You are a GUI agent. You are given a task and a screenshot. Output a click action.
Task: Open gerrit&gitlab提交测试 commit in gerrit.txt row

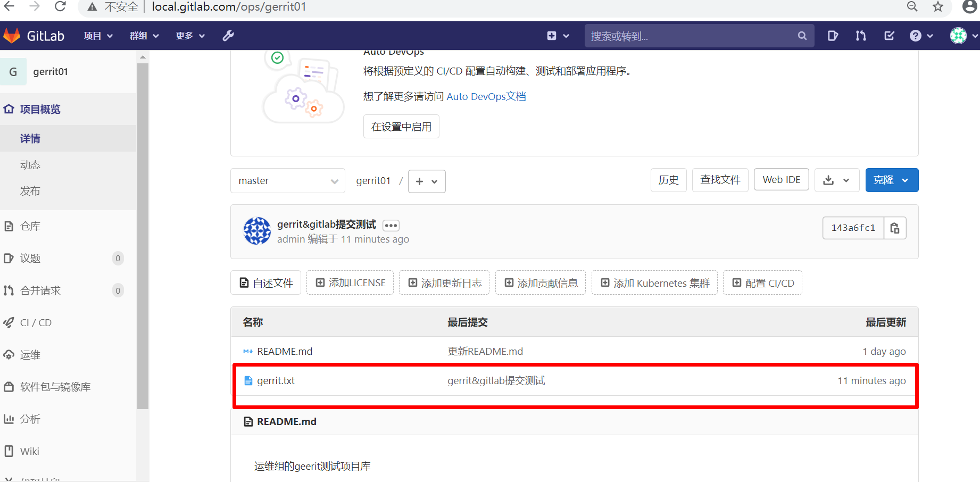tap(496, 380)
